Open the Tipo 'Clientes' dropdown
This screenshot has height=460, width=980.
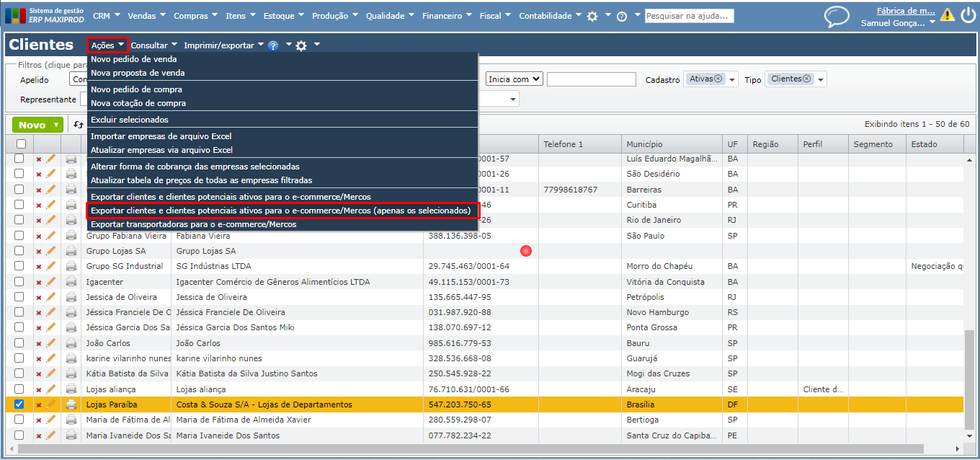coord(821,79)
